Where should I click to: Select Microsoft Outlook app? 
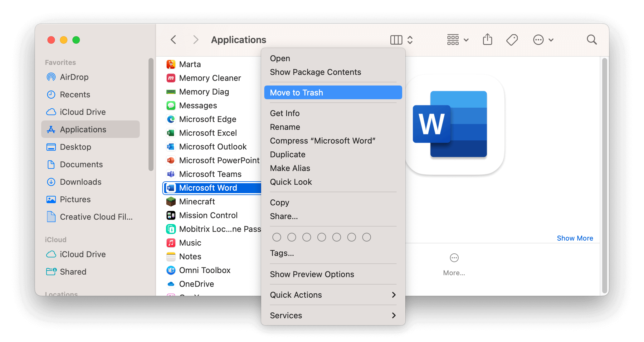coord(212,147)
